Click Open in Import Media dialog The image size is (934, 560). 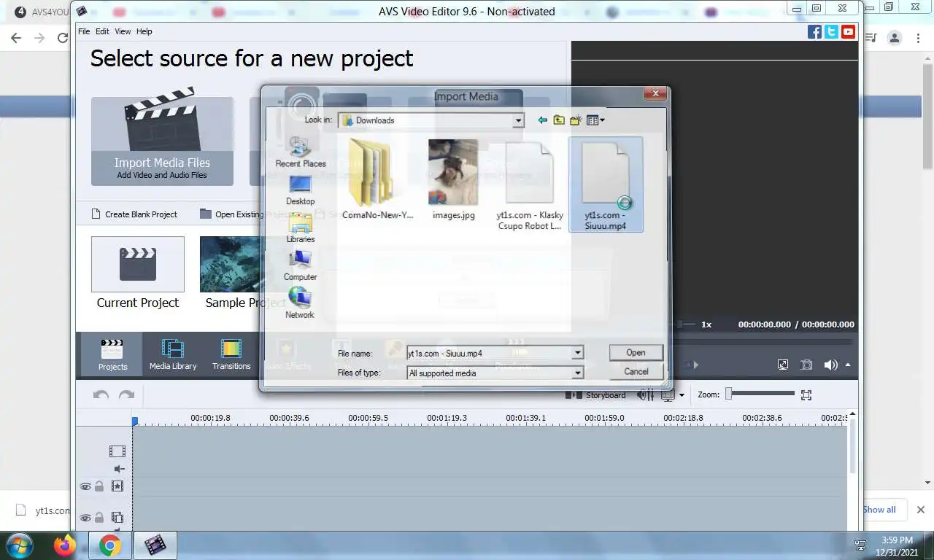[x=636, y=353]
